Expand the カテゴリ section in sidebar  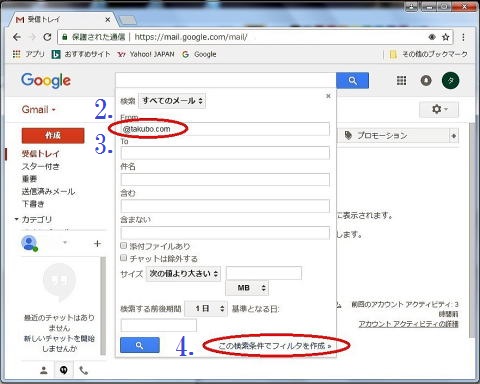16,219
